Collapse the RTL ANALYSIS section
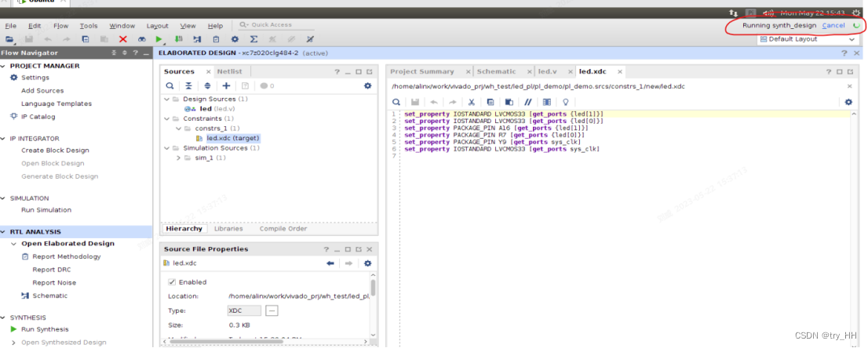868x348 pixels. [x=4, y=232]
